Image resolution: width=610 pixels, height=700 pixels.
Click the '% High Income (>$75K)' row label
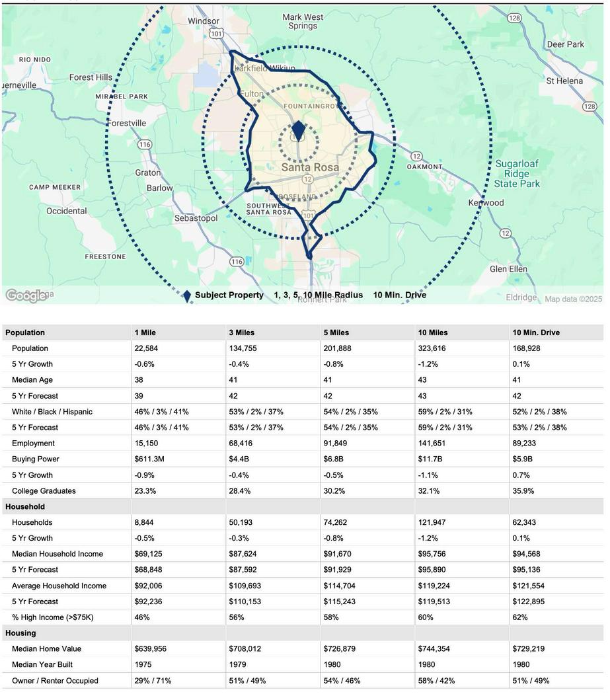(53, 617)
